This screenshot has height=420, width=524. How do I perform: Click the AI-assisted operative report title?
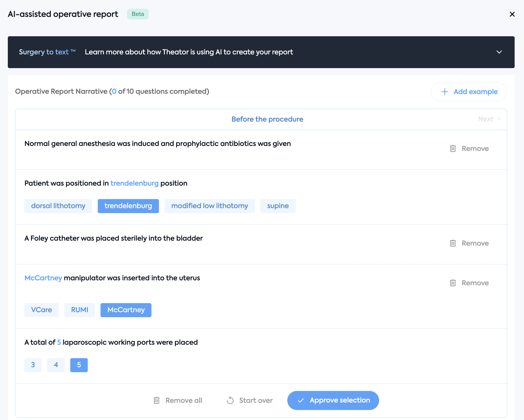[x=63, y=14]
